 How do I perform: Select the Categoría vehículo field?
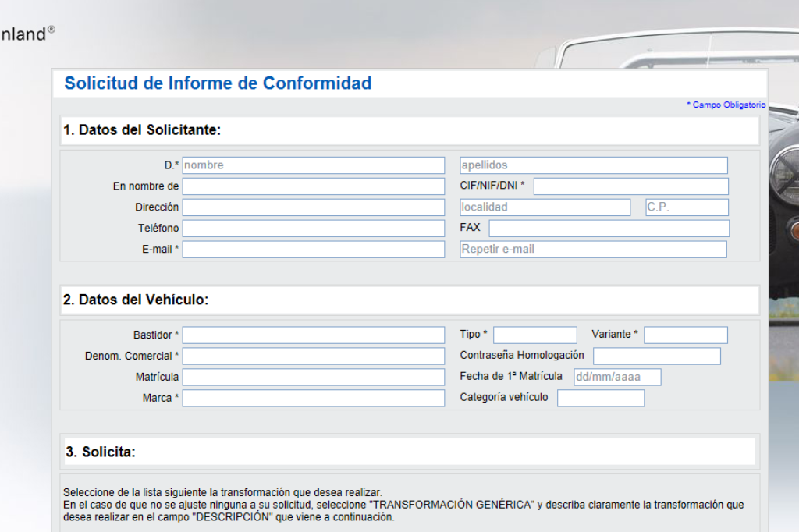(600, 399)
